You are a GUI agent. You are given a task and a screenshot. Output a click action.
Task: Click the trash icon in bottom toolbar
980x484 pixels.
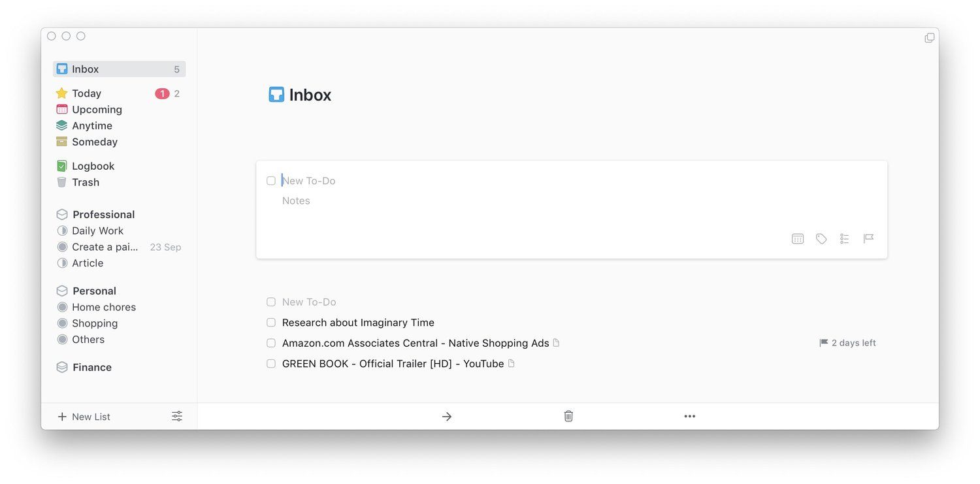coord(568,416)
